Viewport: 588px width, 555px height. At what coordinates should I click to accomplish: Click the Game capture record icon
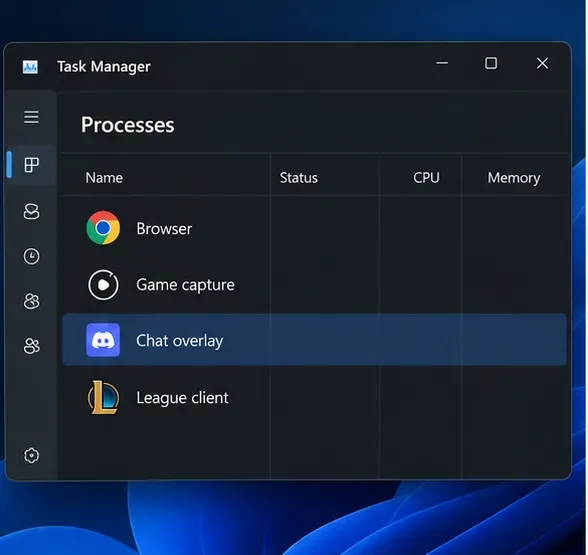(103, 285)
